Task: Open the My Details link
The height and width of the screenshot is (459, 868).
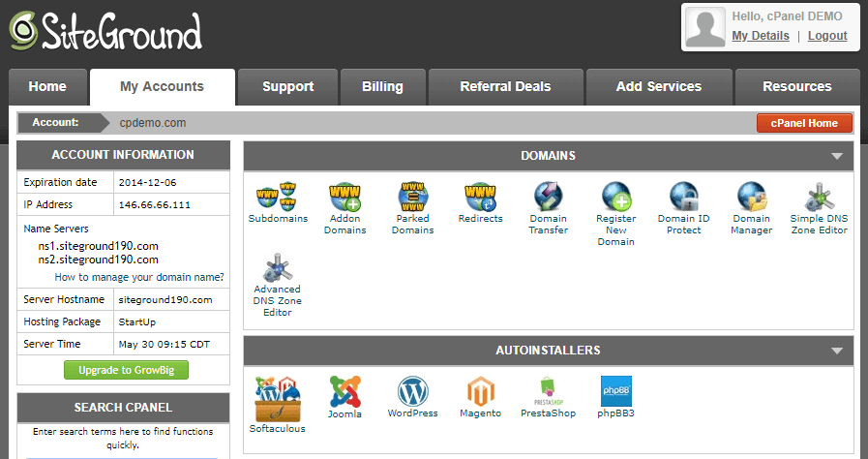Action: click(761, 36)
